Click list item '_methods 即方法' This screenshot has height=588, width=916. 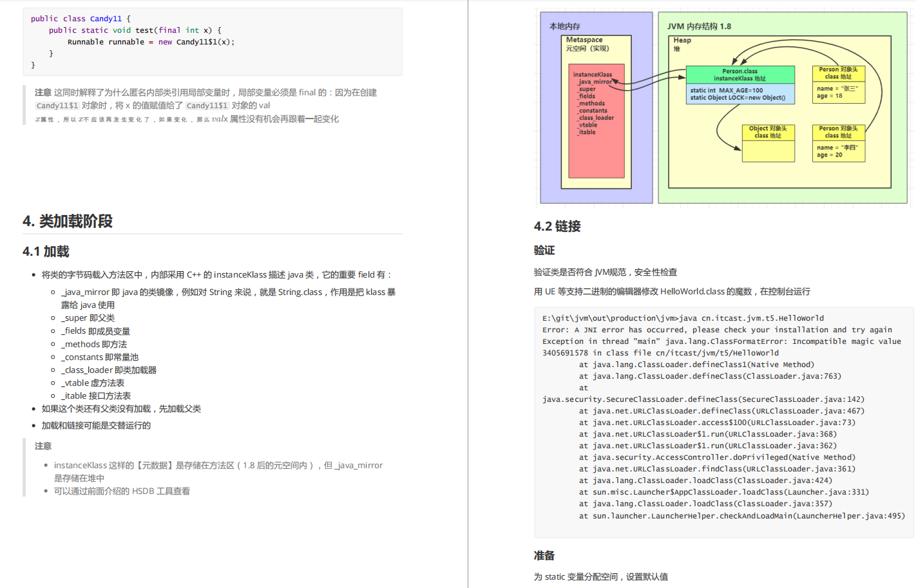click(x=94, y=345)
